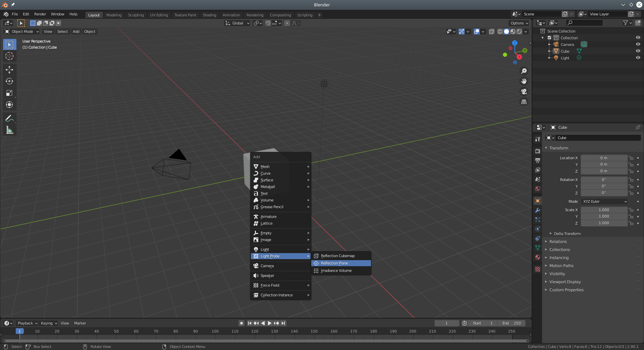Expand the Delta Transform panel
This screenshot has width=644, height=350.
(x=567, y=234)
